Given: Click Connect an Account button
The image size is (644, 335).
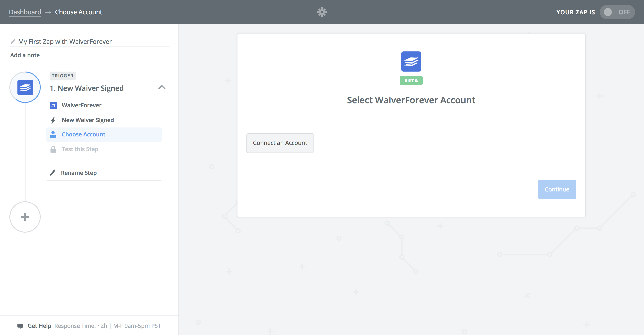Looking at the screenshot, I should pos(280,143).
